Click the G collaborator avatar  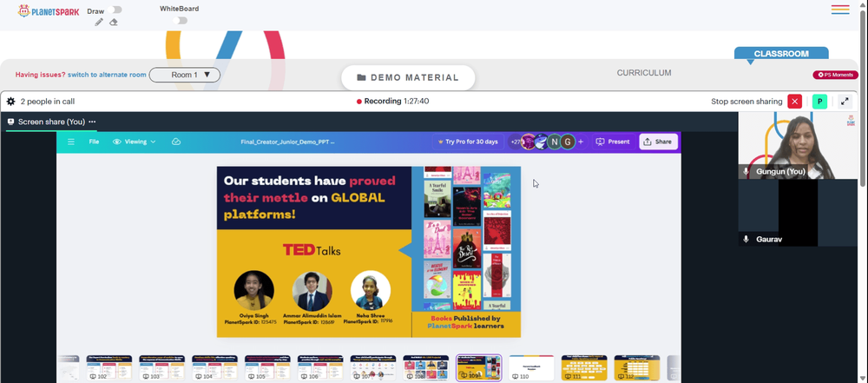568,142
